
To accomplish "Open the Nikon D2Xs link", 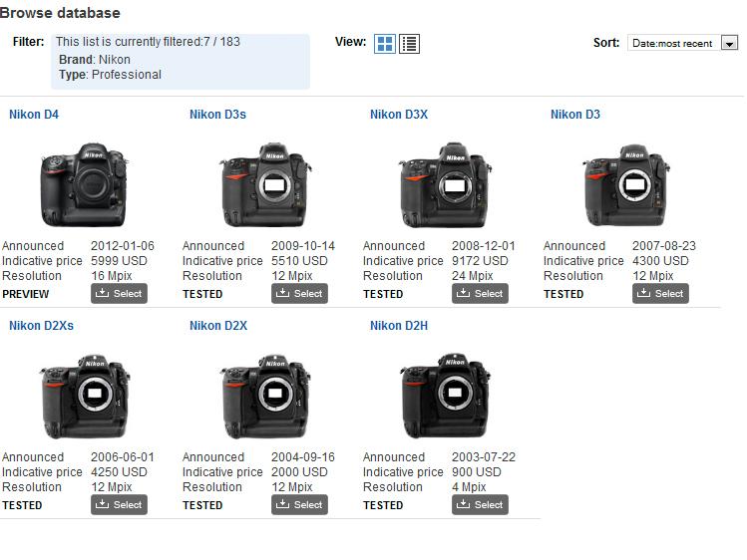I will [x=42, y=326].
